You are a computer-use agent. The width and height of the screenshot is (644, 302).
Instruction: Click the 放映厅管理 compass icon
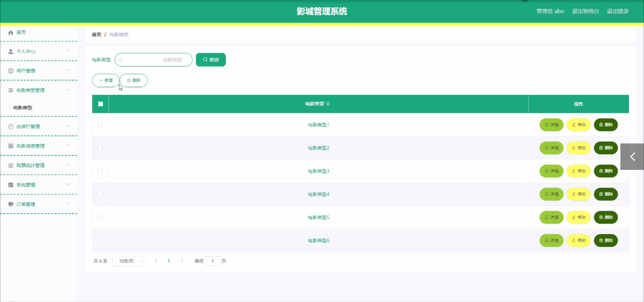(x=11, y=126)
